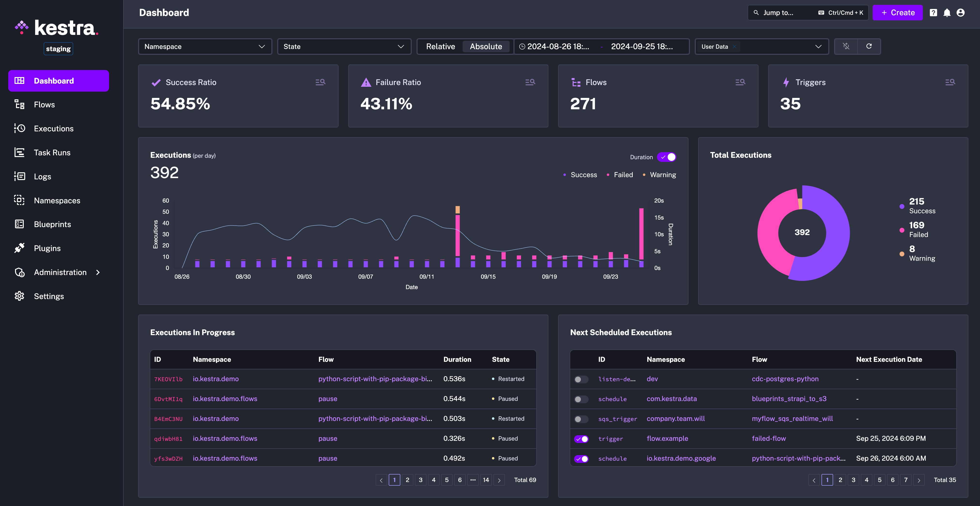Disable the failed-flow trigger toggle
The height and width of the screenshot is (506, 980).
coord(581,439)
